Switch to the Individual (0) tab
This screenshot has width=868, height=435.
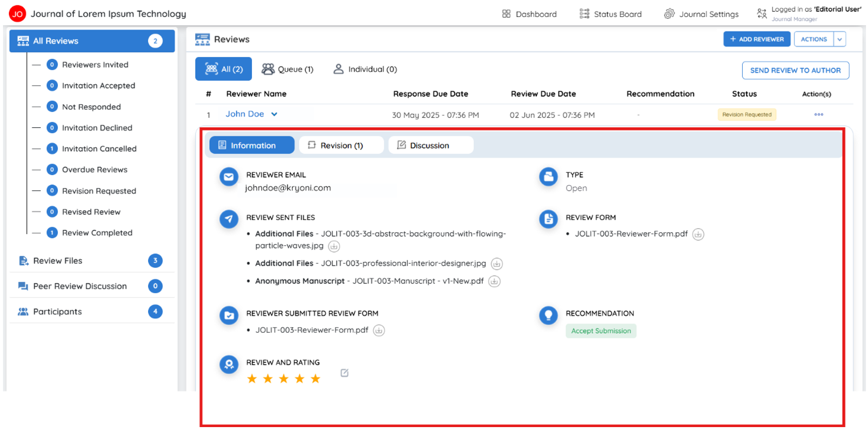365,69
